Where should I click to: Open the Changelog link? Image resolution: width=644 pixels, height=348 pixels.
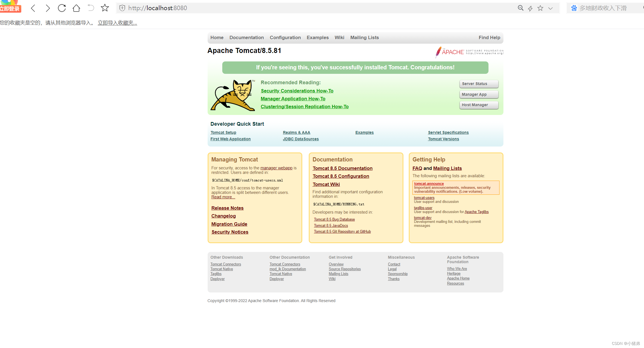point(223,216)
